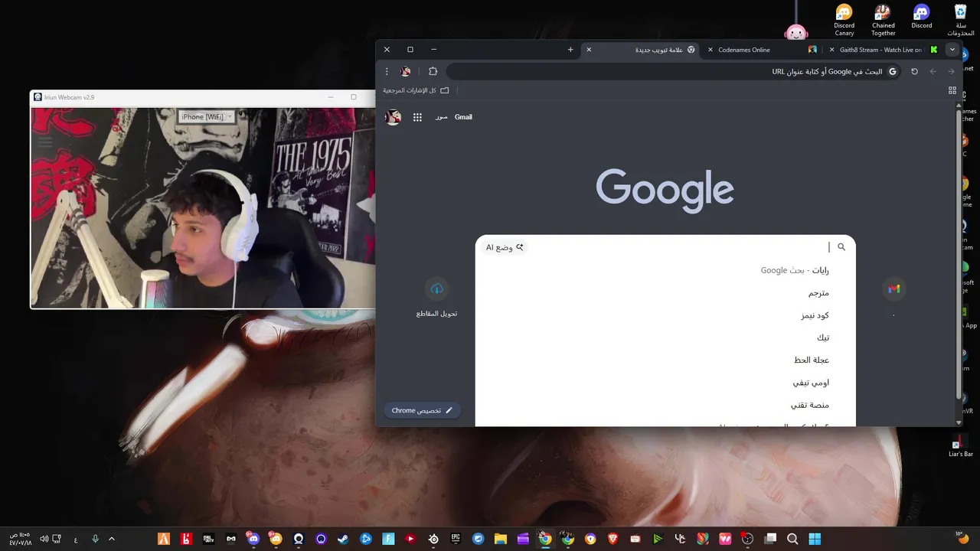This screenshot has height=551, width=980.
Task: Click the search magnifier in Google box
Action: click(841, 247)
